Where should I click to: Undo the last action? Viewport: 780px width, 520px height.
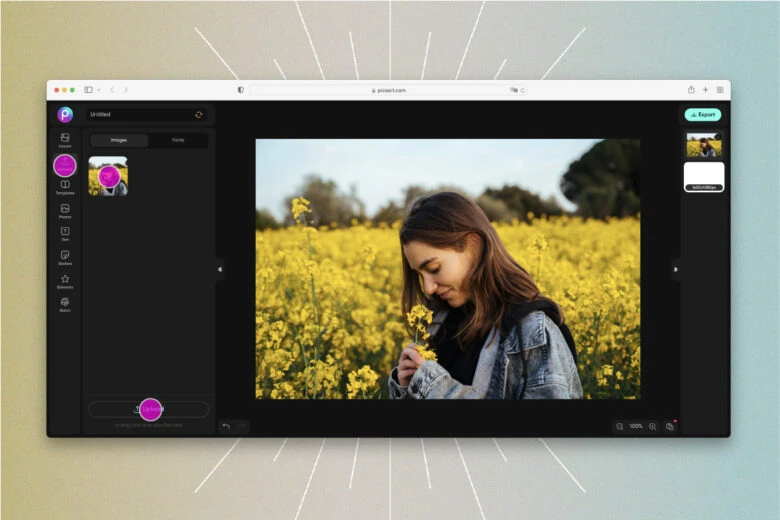point(226,427)
